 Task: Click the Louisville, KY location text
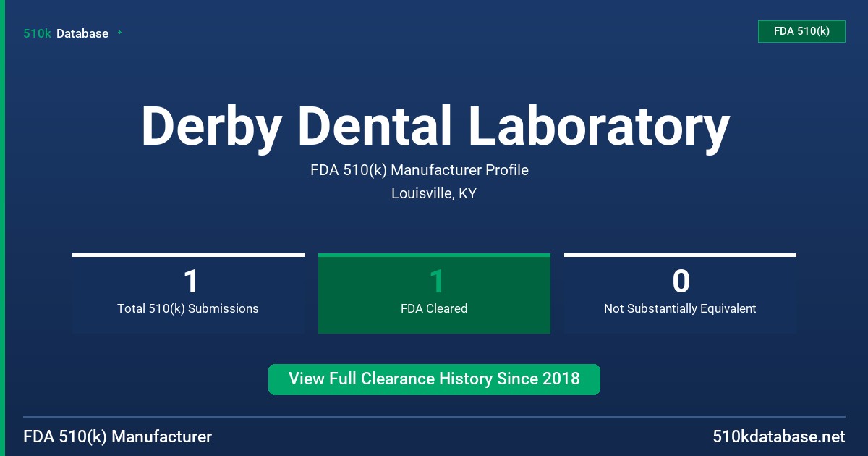tap(434, 193)
